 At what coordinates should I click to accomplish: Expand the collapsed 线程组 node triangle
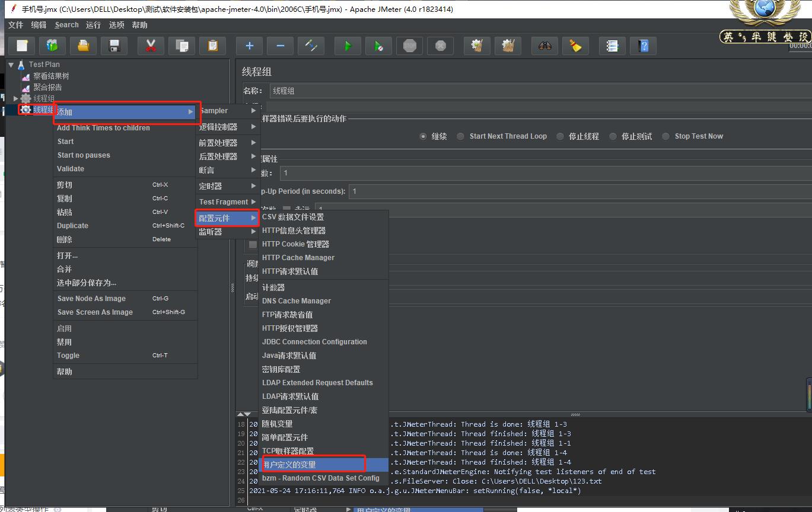pyautogui.click(x=16, y=98)
